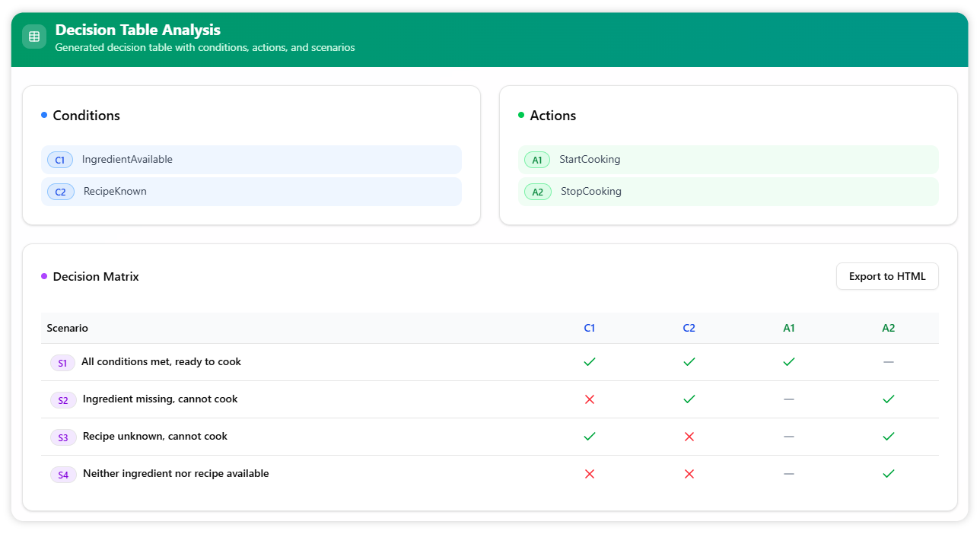Click the S3 scenario badge
980x534 pixels.
point(63,437)
